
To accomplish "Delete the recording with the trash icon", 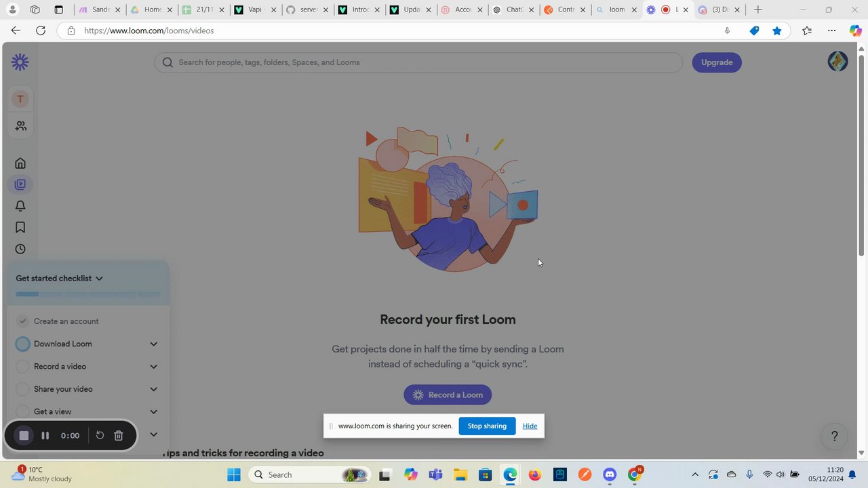I will coord(119,436).
